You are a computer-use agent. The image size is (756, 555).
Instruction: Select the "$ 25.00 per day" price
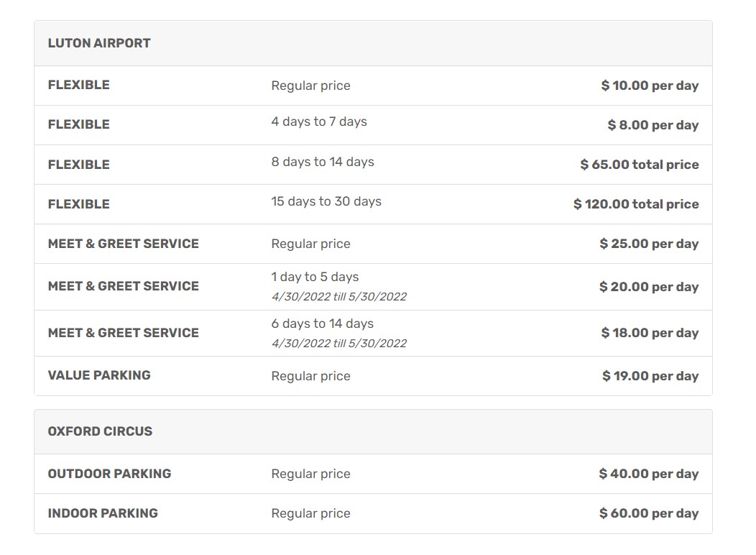coord(649,244)
